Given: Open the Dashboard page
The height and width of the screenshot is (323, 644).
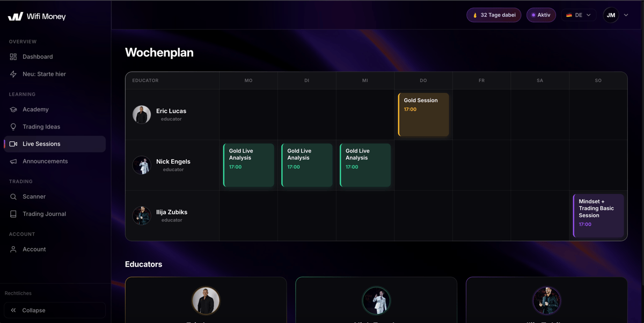Looking at the screenshot, I should point(55,56).
